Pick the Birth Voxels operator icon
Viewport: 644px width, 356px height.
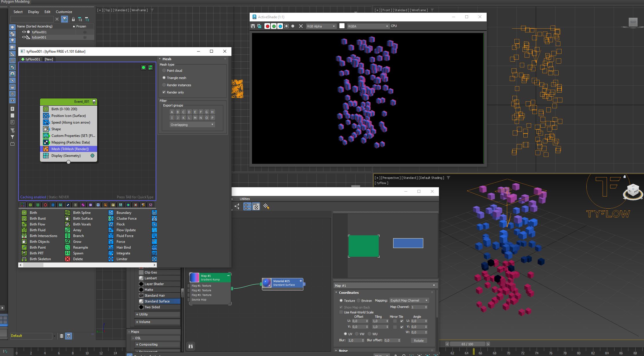tap(68, 224)
